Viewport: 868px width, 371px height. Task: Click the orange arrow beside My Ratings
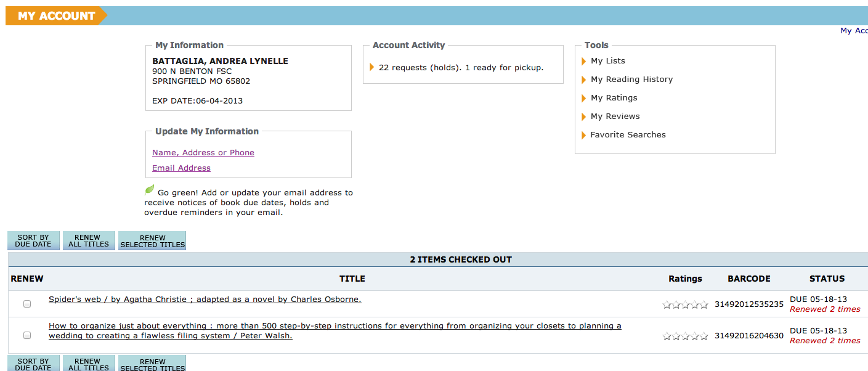(x=583, y=98)
